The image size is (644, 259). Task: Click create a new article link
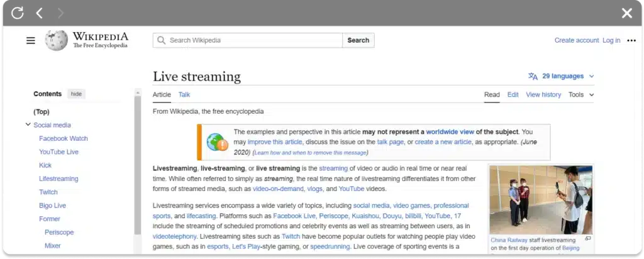pyautogui.click(x=443, y=142)
